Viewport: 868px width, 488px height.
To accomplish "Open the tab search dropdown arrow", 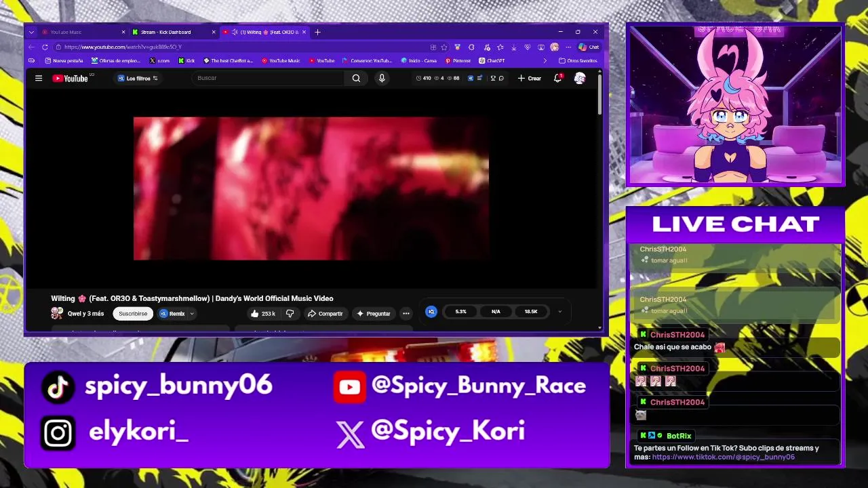I will click(31, 32).
